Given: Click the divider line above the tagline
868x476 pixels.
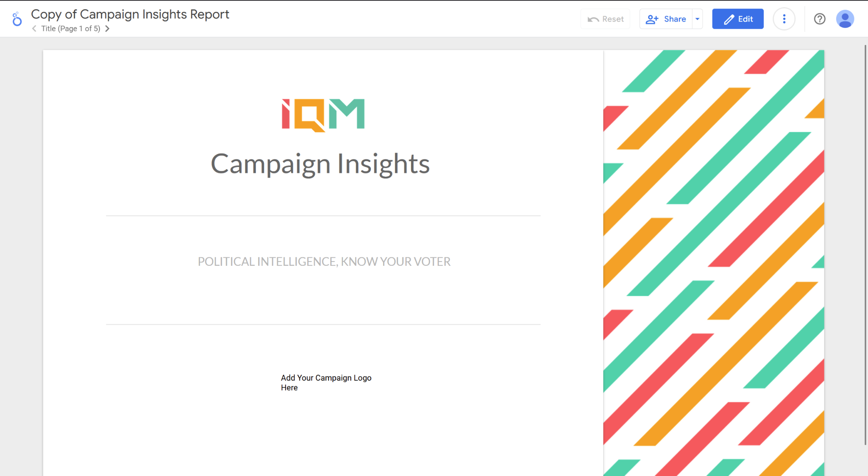Looking at the screenshot, I should [x=323, y=216].
